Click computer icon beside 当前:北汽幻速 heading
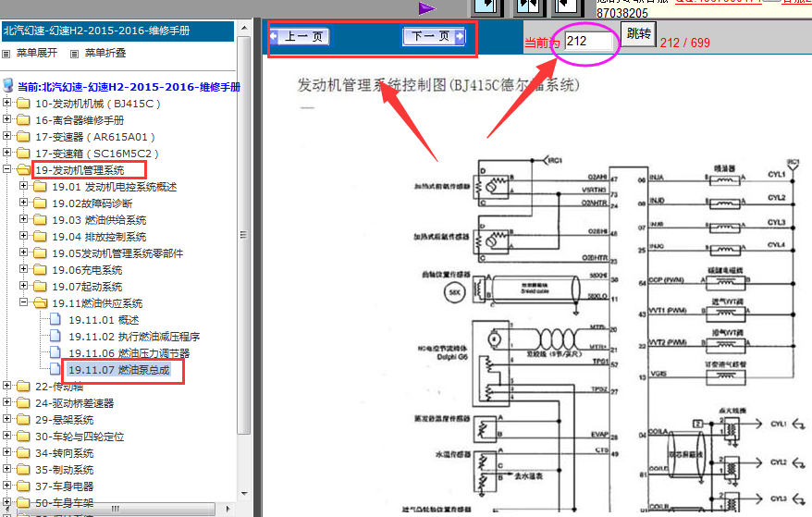The height and width of the screenshot is (517, 812). (x=7, y=85)
